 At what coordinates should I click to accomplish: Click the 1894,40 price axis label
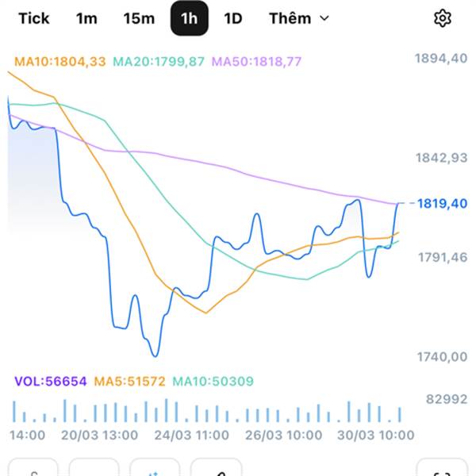tap(441, 56)
